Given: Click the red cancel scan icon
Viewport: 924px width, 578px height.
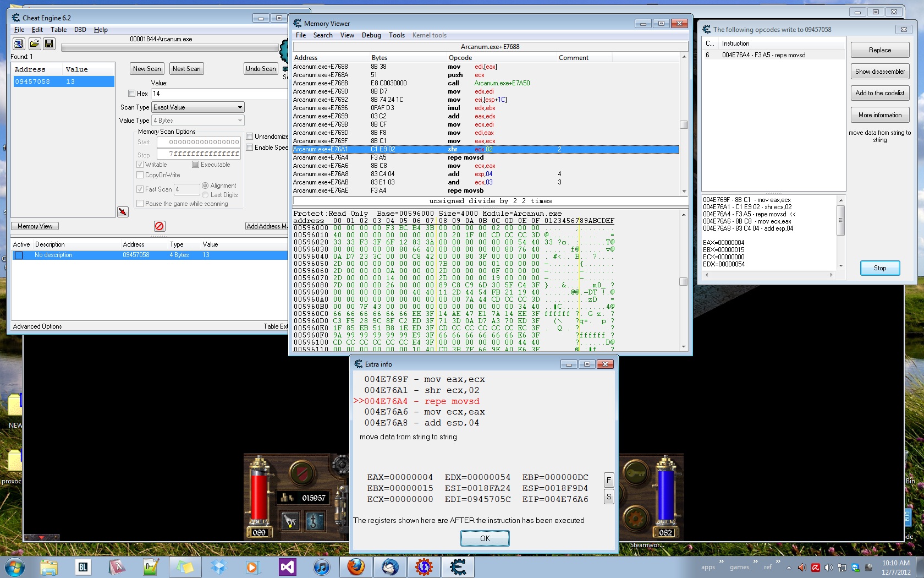Looking at the screenshot, I should (159, 226).
